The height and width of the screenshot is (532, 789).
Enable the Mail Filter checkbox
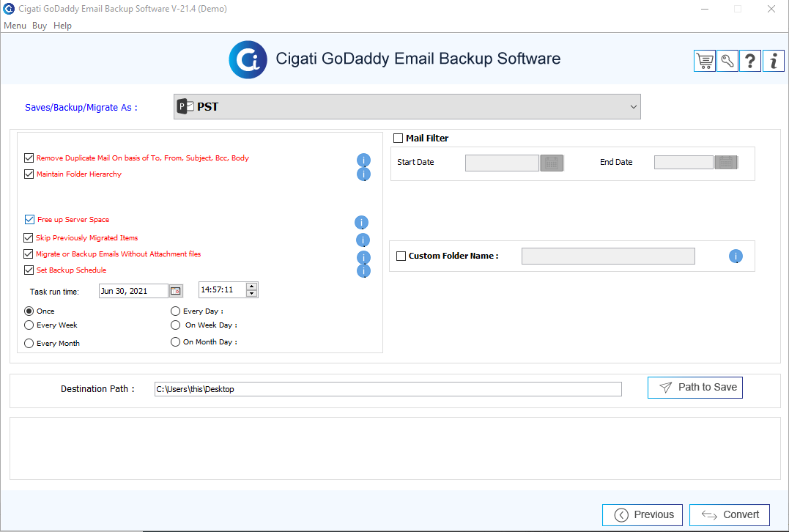[398, 138]
